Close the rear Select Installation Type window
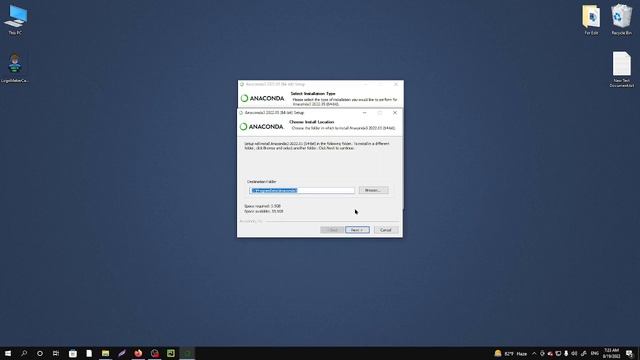The image size is (640, 360). tap(396, 84)
